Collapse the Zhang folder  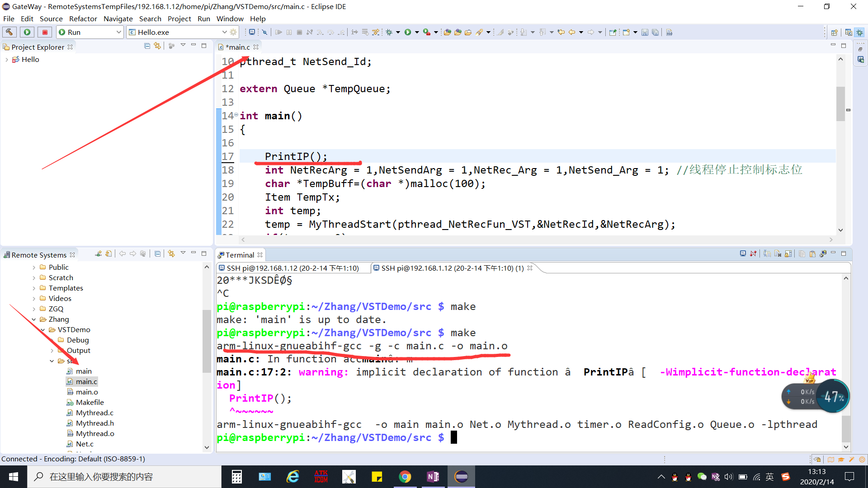click(x=34, y=319)
